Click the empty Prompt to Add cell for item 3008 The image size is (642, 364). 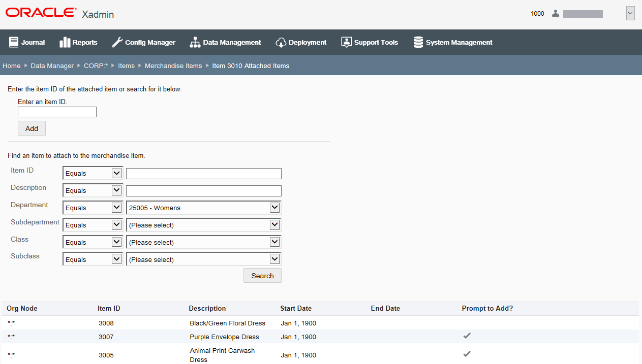coord(467,323)
